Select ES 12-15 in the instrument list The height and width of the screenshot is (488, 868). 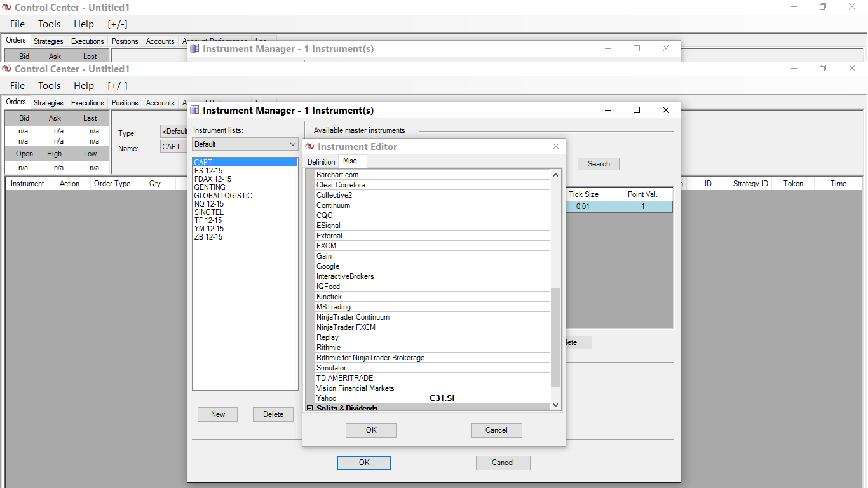(208, 171)
